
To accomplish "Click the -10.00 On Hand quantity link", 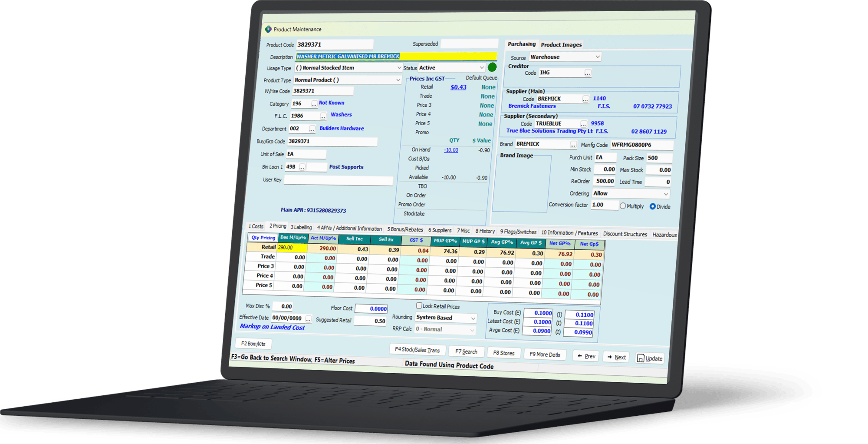I will [451, 150].
